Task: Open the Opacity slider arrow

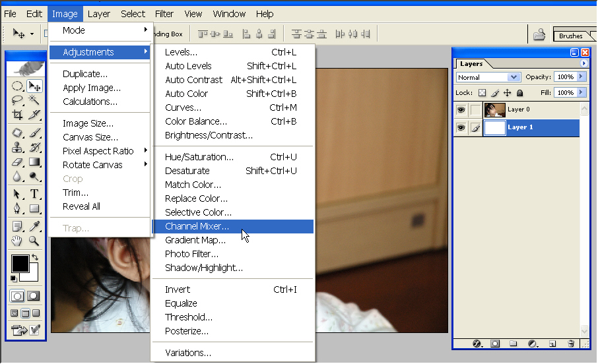Action: pyautogui.click(x=581, y=76)
